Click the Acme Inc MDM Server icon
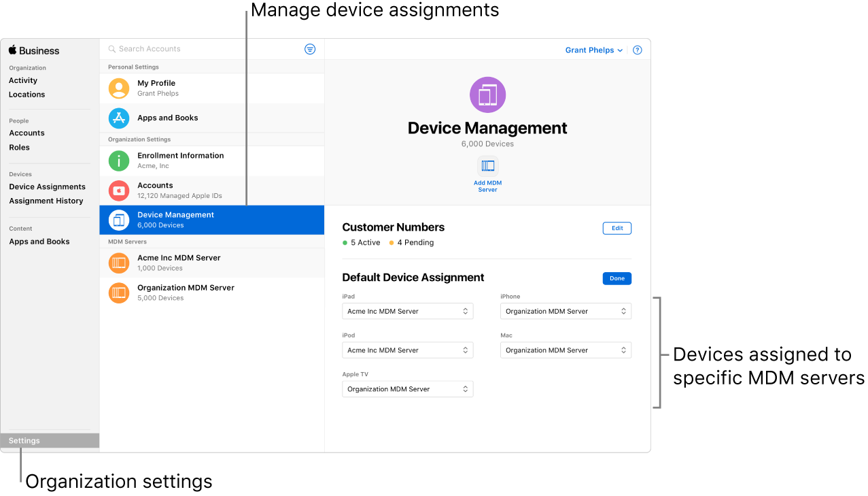Viewport: 868px width, 496px height. (x=119, y=263)
